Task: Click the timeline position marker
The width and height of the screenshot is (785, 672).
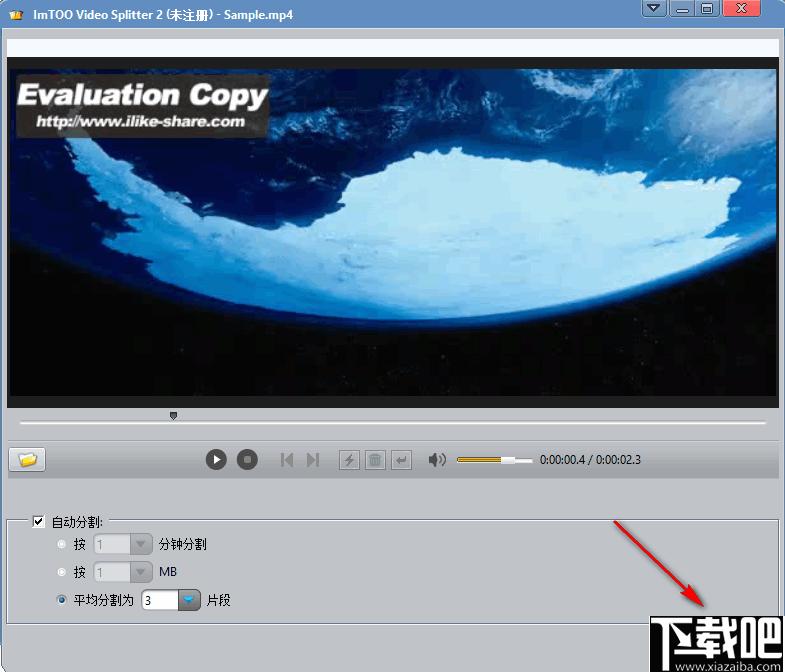Action: pos(173,415)
